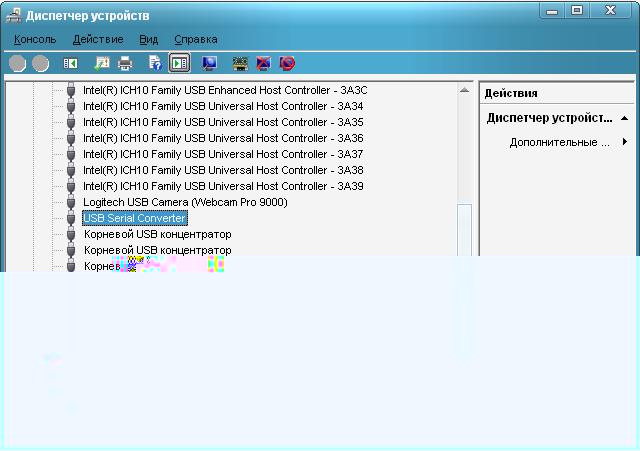640x451 pixels.
Task: Click the Forward navigation arrow in toolbar
Action: (41, 63)
